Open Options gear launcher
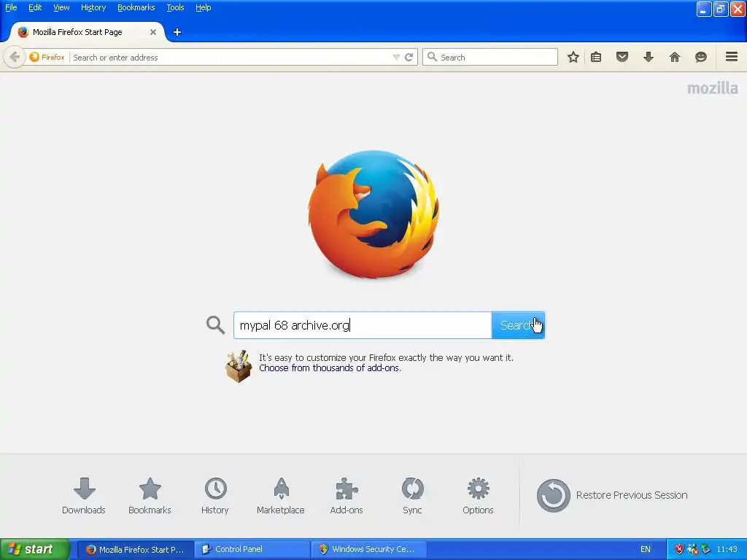The image size is (747, 560). (x=478, y=496)
